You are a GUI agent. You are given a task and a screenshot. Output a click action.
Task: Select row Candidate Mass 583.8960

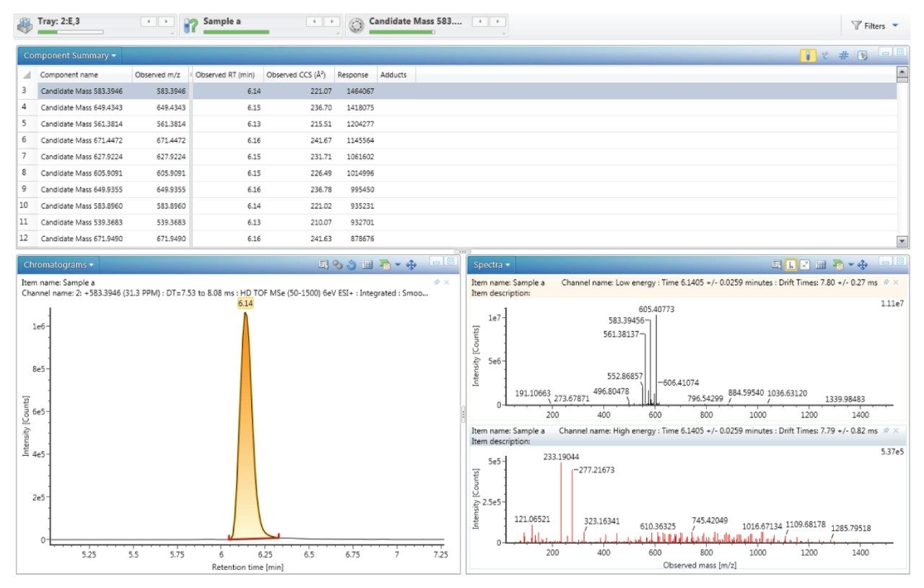pos(457,205)
